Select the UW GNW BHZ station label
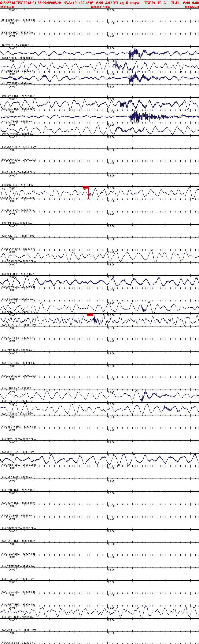Viewport: 199px width, 644px height. pyautogui.click(x=18, y=312)
